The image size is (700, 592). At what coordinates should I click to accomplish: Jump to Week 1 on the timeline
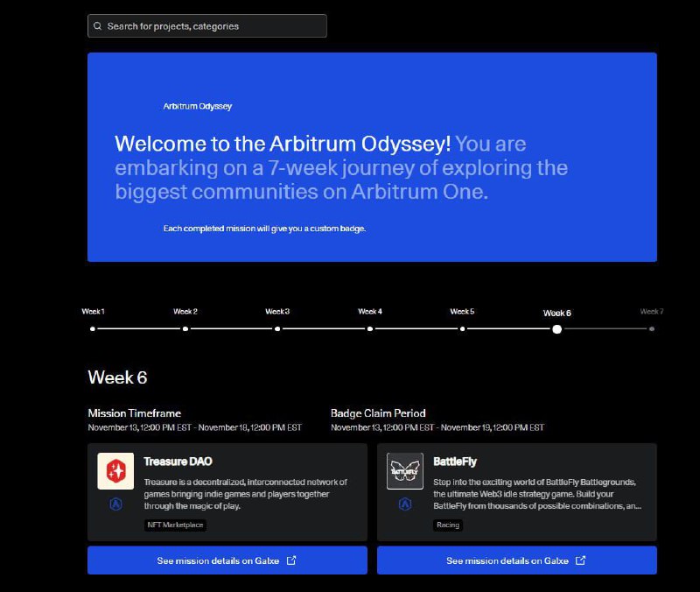(93, 328)
